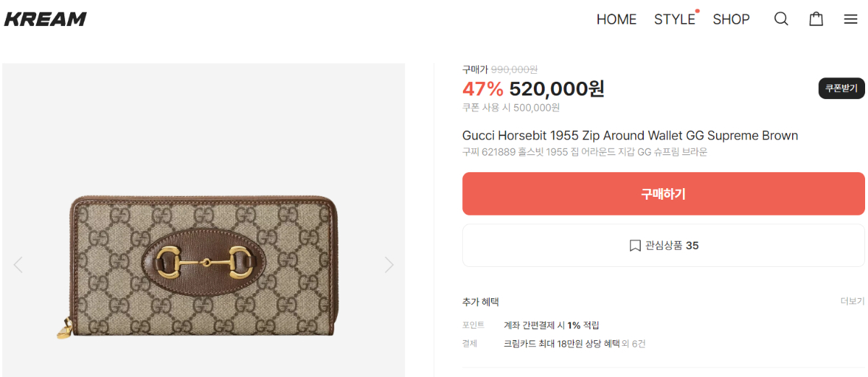
Task: Switch to the STYLE menu item
Action: (x=674, y=20)
